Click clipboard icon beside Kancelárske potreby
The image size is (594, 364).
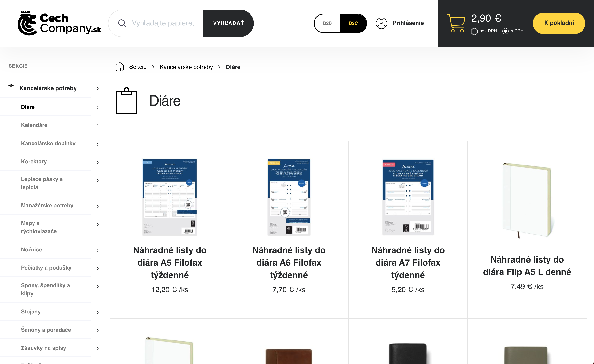[x=11, y=88]
